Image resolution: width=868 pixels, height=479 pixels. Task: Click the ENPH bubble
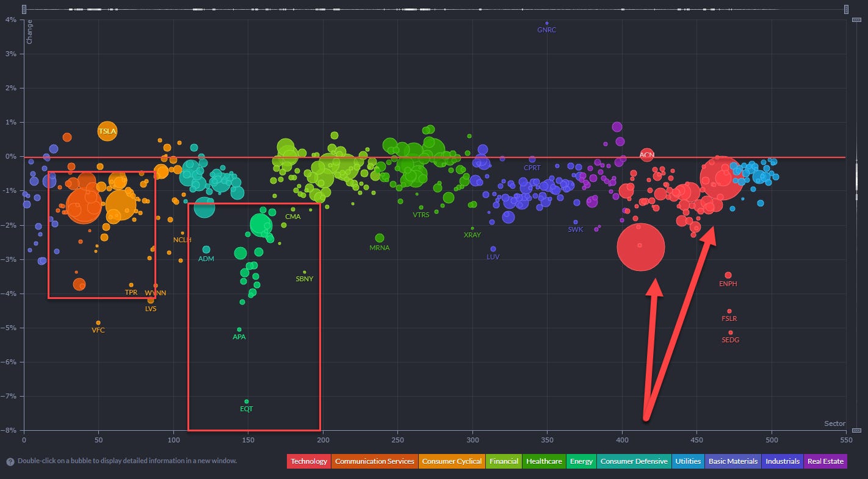click(x=728, y=275)
